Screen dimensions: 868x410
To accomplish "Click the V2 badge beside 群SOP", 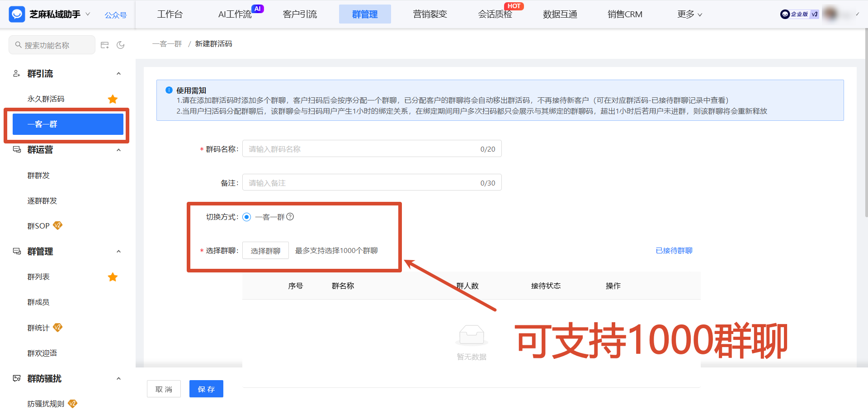I will 58,225.
